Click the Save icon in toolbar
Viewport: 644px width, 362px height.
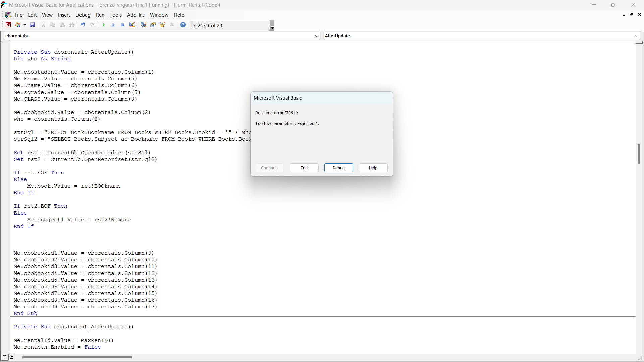point(32,25)
